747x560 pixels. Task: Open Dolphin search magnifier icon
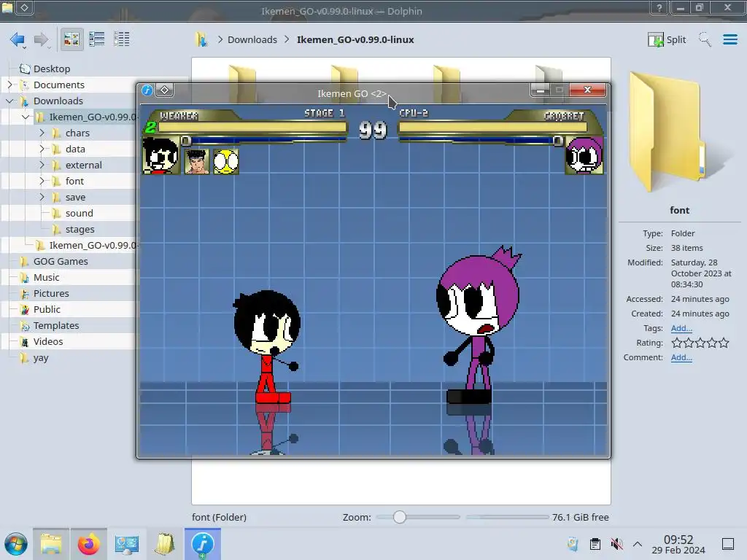pos(705,39)
